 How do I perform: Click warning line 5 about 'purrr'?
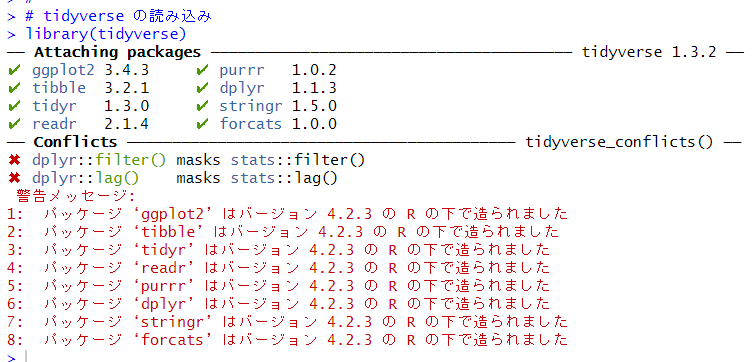279,286
